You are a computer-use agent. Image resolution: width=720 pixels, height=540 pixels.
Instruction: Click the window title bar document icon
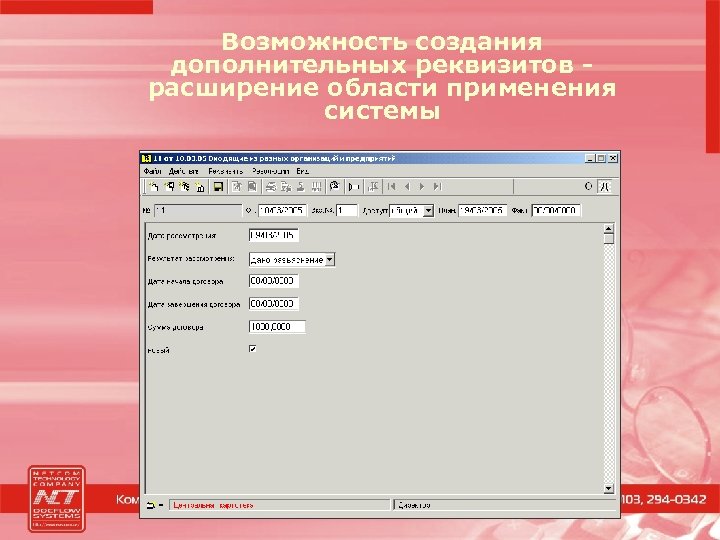pos(146,158)
